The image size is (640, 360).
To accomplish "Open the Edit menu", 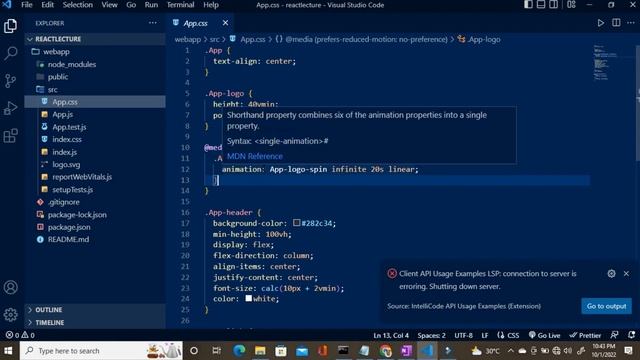I will coord(47,5).
